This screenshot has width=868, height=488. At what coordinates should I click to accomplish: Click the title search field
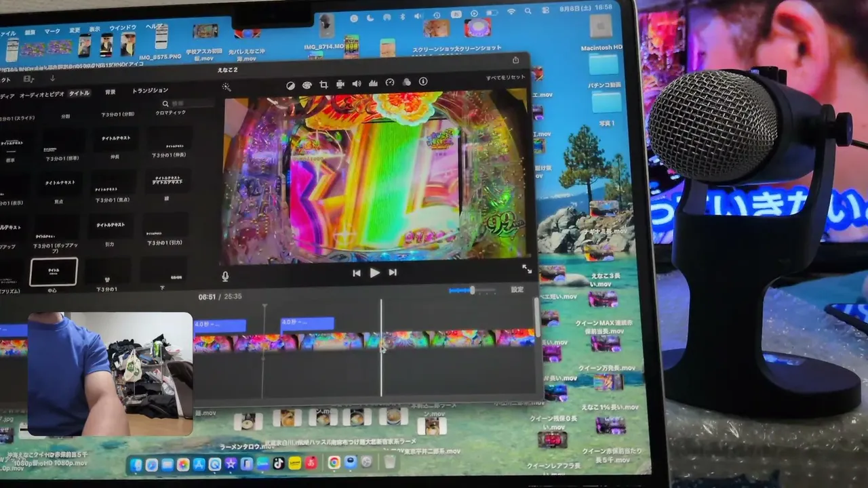tap(187, 103)
